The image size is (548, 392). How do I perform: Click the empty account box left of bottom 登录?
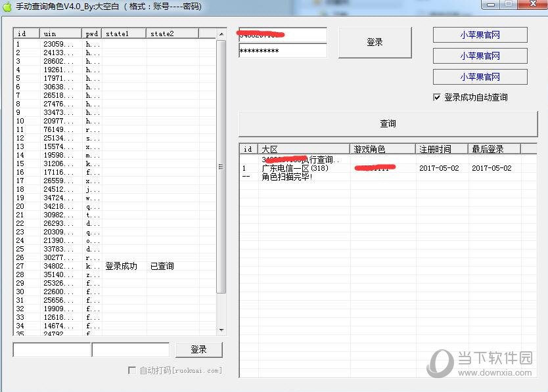[52, 350]
